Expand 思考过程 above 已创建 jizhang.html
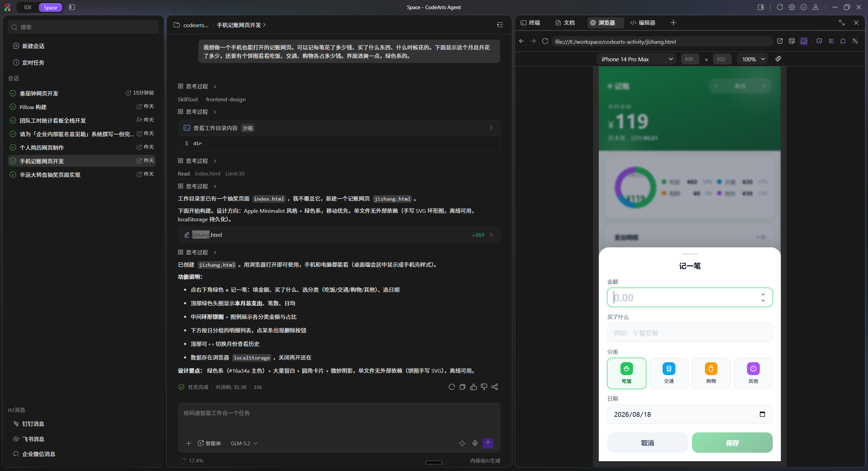 (197, 252)
